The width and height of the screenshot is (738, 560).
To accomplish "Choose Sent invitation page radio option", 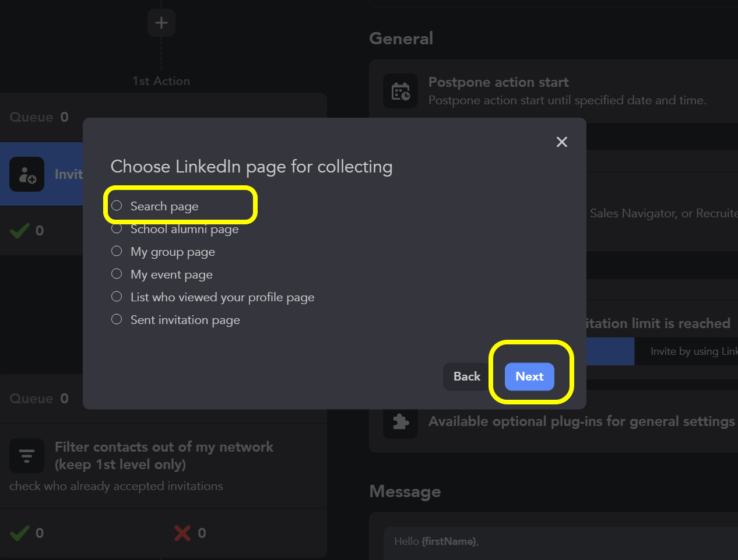I will click(x=117, y=319).
